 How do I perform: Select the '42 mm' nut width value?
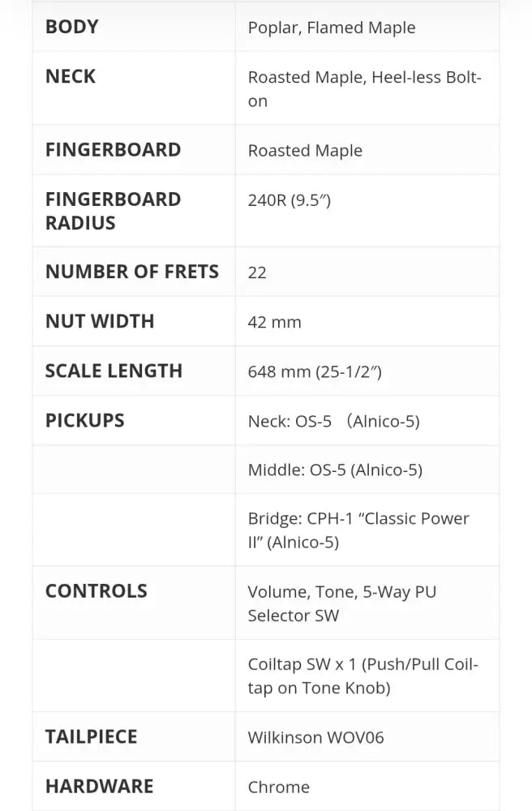(x=274, y=322)
